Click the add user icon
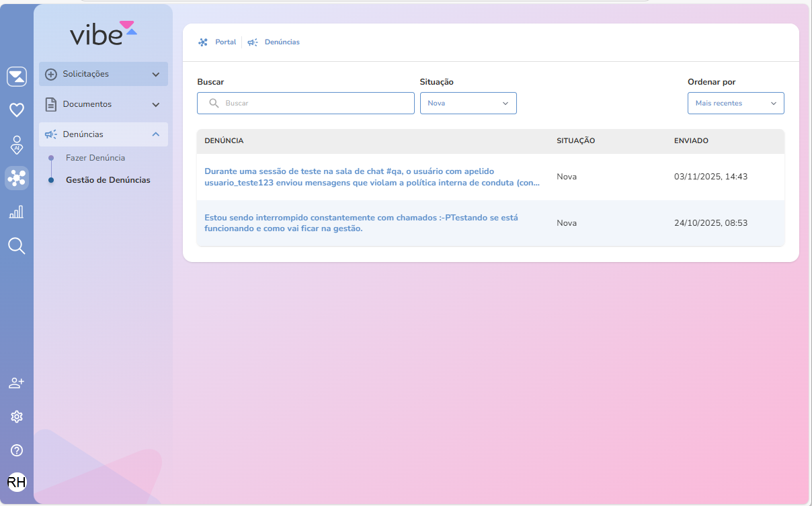Screen dimensions: 812x506 point(17,383)
